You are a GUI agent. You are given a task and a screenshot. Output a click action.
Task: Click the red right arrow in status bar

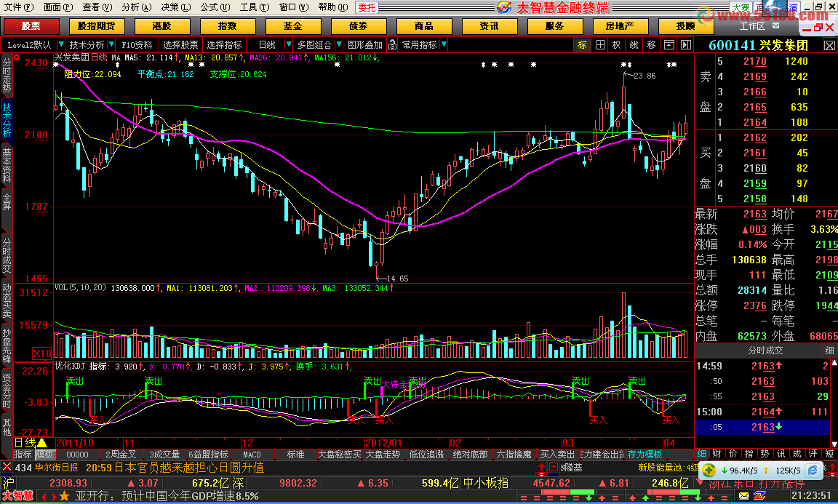coord(54,497)
